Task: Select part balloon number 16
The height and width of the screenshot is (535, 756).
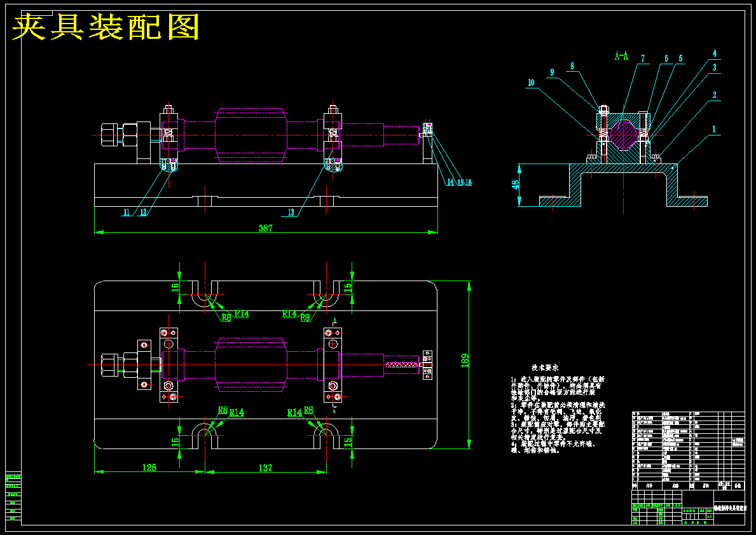Action: pyautogui.click(x=468, y=183)
